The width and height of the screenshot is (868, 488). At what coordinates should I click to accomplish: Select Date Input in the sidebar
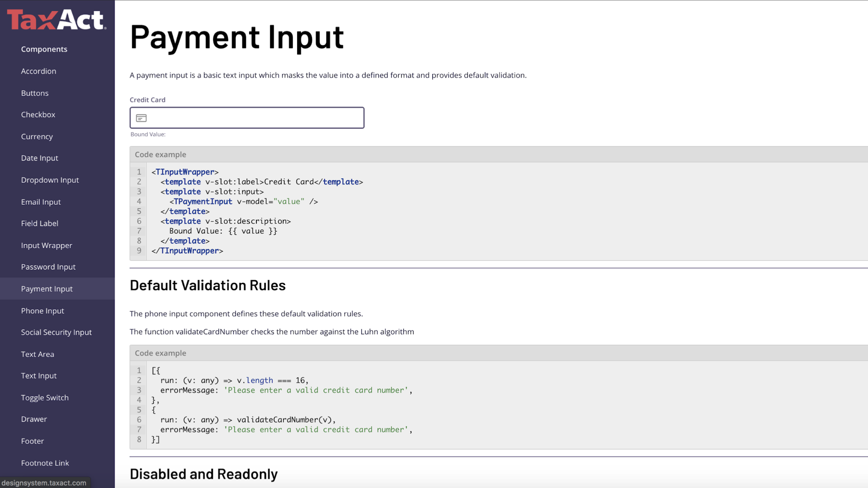(x=39, y=158)
